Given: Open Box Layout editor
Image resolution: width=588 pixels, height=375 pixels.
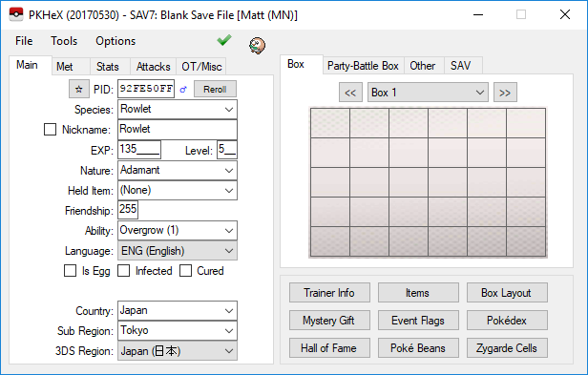Looking at the screenshot, I should [x=507, y=293].
